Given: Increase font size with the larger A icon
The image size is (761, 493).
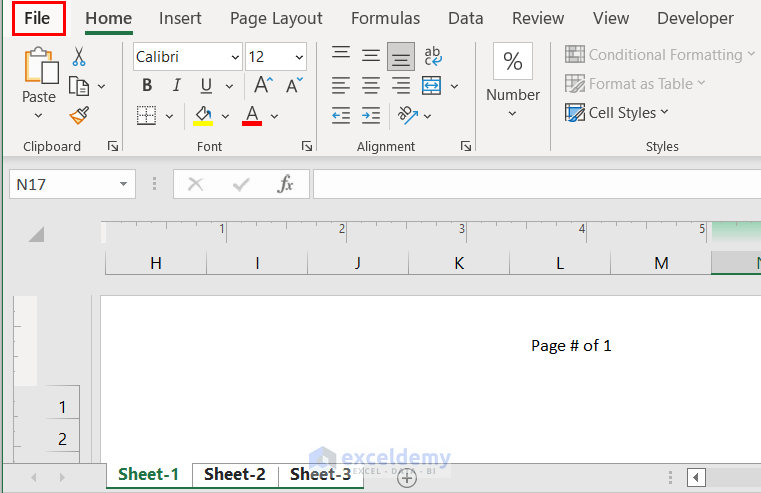Looking at the screenshot, I should tap(262, 85).
